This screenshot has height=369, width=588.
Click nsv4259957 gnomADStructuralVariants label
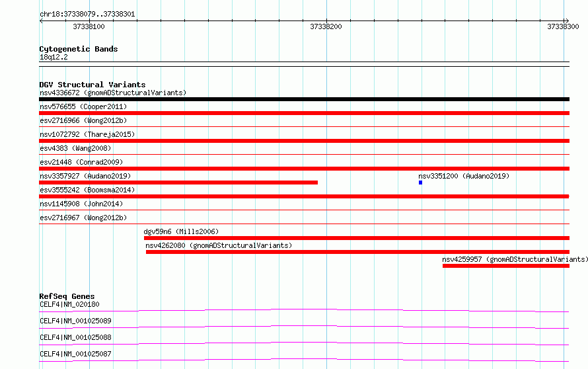[515, 259]
